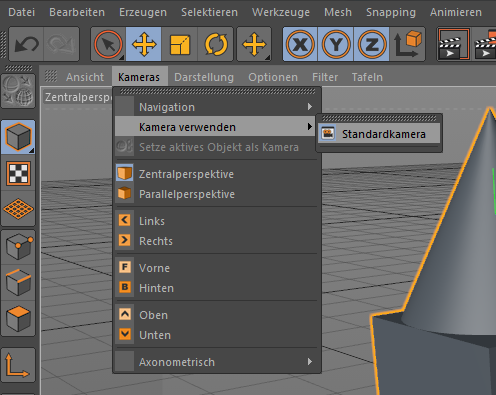Viewport: 496px width, 395px height.
Task: Toggle the coordinate system icon
Action: (x=407, y=44)
